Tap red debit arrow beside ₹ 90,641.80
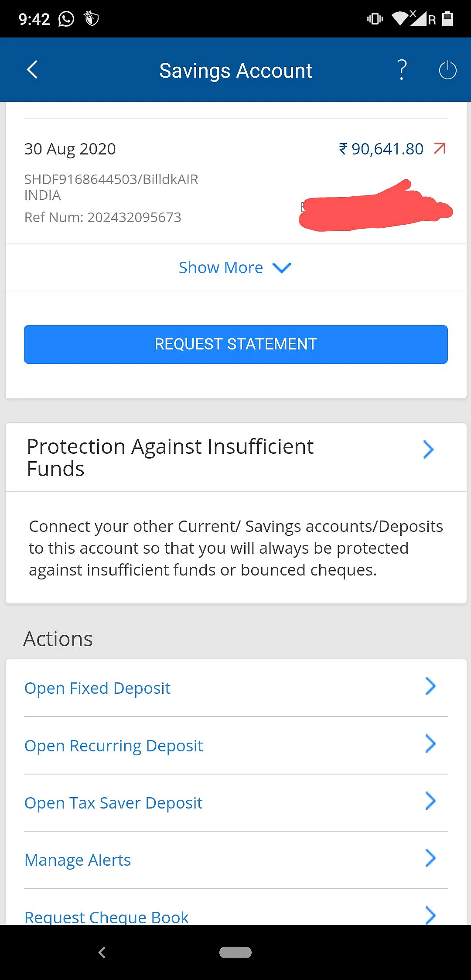 coord(440,148)
